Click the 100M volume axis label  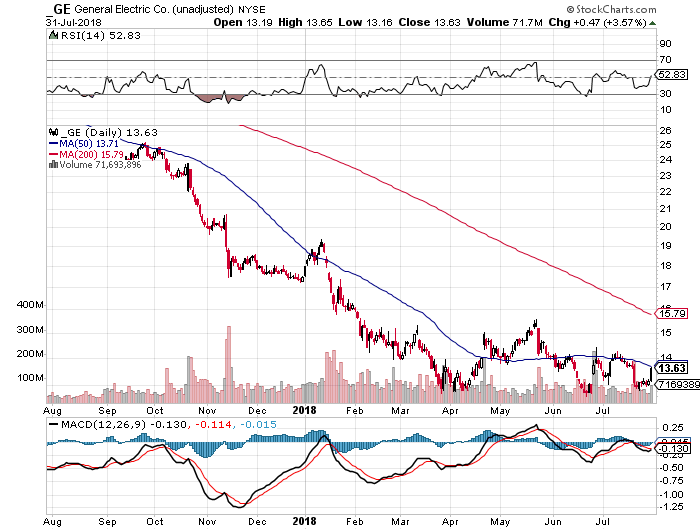30,378
